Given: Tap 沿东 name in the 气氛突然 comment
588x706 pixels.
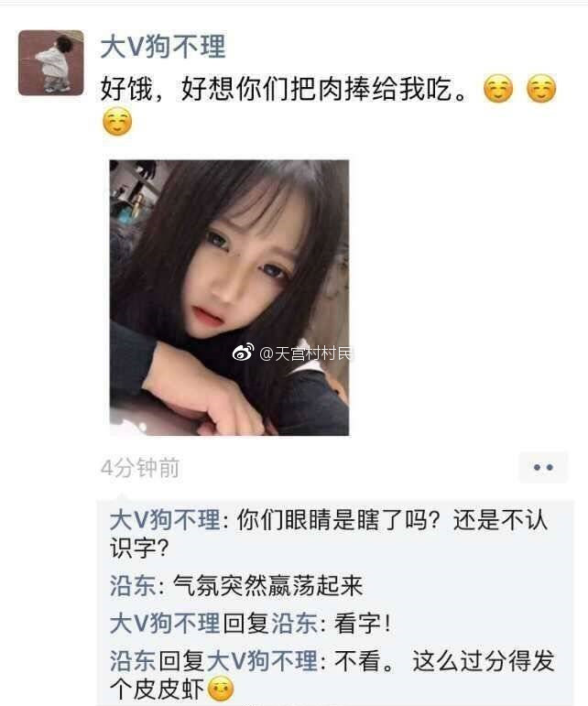Looking at the screenshot, I should 133,586.
